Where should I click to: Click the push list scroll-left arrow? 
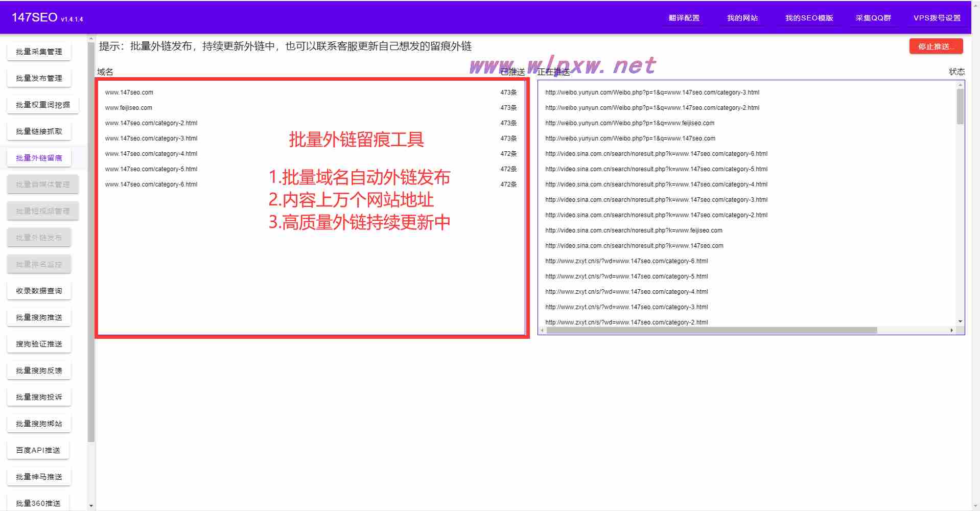coord(542,331)
